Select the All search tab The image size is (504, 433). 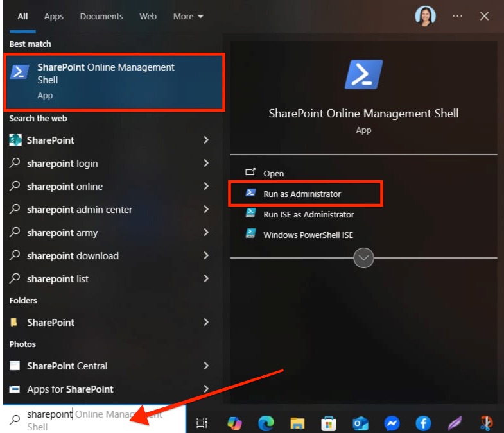(x=22, y=17)
